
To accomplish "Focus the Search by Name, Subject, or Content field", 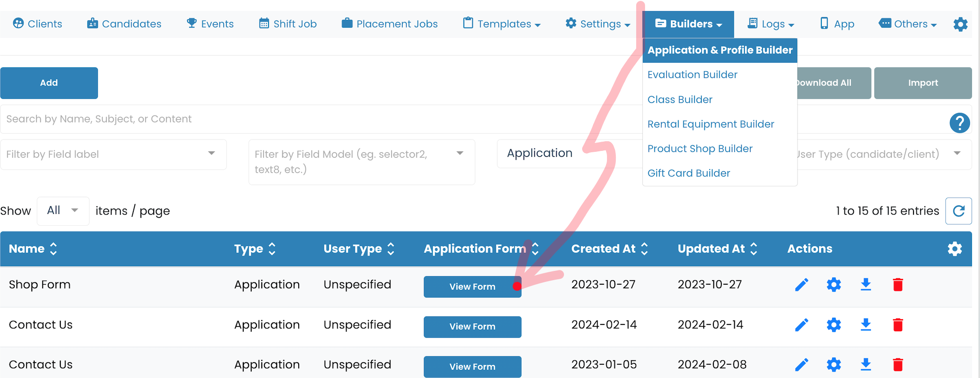I will 319,119.
